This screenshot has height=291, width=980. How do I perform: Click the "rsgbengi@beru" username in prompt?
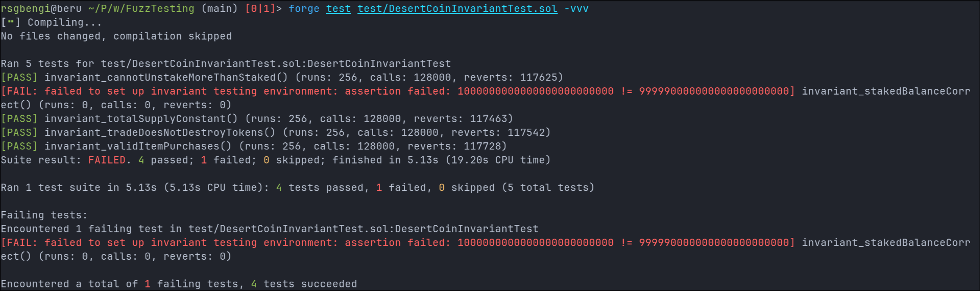41,9
